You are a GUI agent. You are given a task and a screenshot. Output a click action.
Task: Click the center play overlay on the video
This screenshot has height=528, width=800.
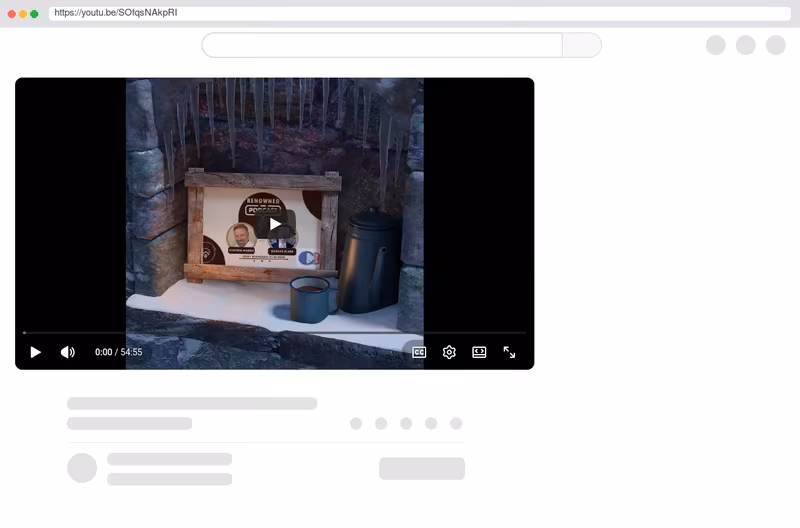(x=275, y=224)
